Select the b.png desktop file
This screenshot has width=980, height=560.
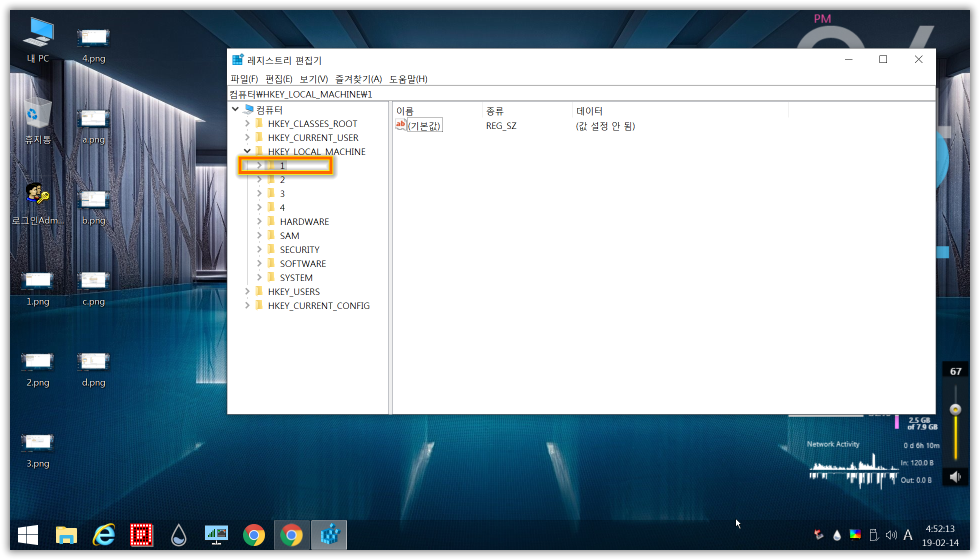click(x=93, y=207)
